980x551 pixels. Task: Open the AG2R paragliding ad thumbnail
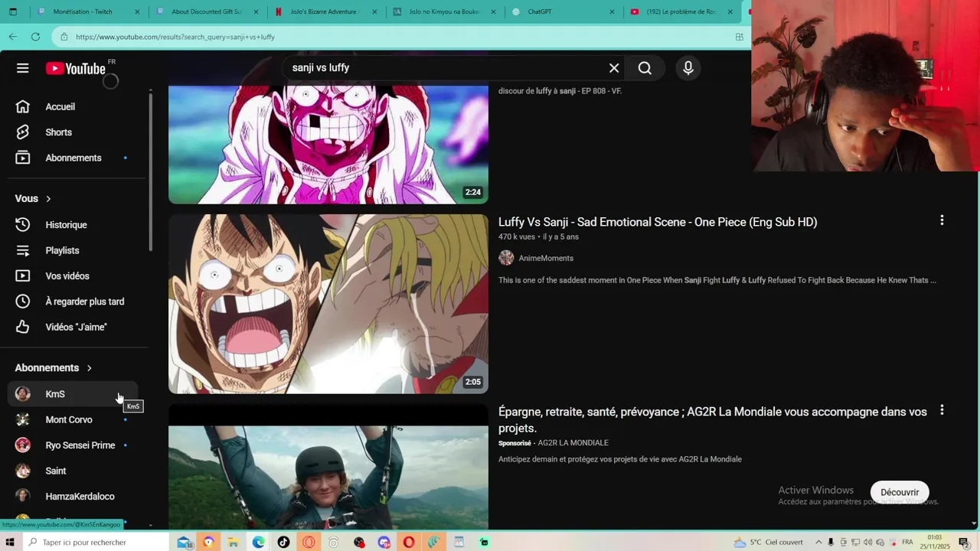(x=328, y=467)
